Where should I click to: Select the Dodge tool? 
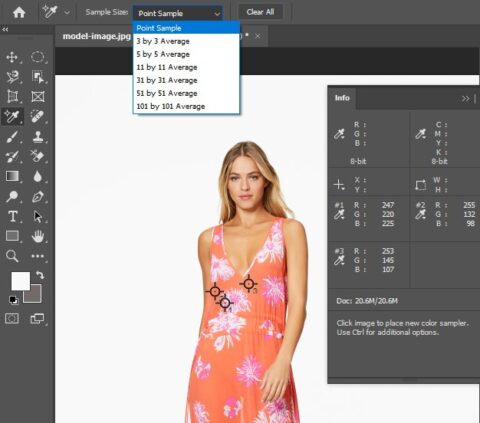point(12,196)
